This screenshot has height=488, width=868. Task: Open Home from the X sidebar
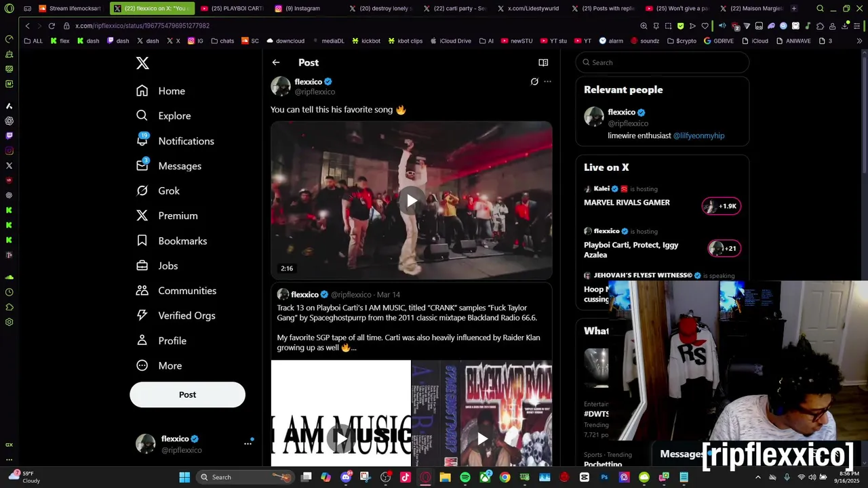(x=161, y=91)
